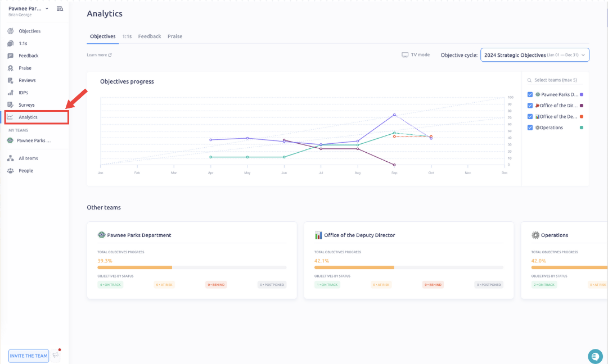This screenshot has height=364, width=608.
Task: Click the Feedback speech bubble icon
Action: pyautogui.click(x=10, y=56)
